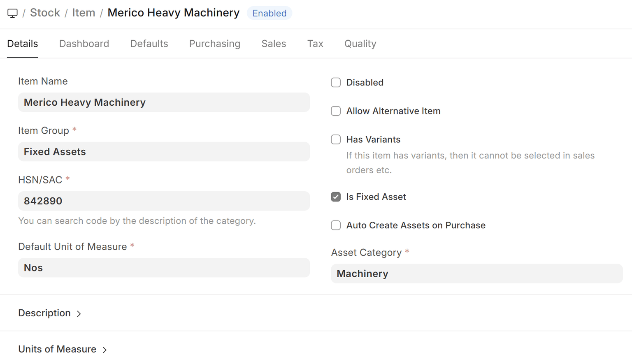Click the Item Group Fixed Assets field
Image resolution: width=632 pixels, height=364 pixels.
point(164,152)
